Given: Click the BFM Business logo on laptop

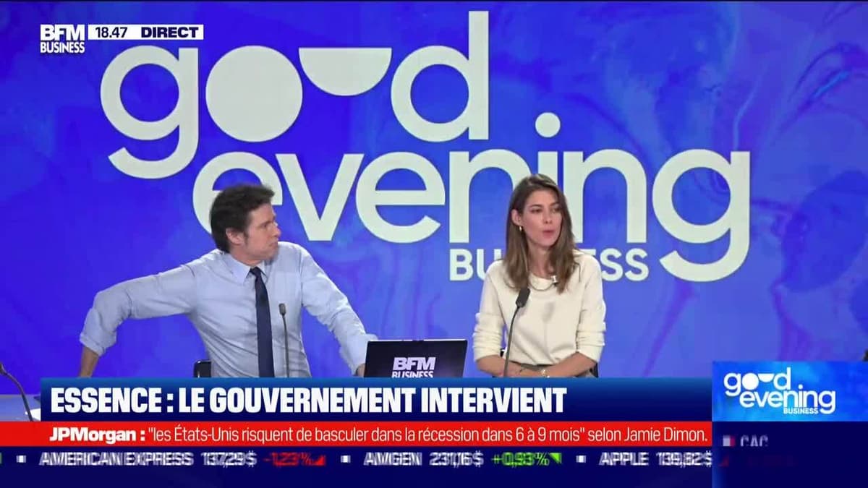Looking at the screenshot, I should (414, 367).
